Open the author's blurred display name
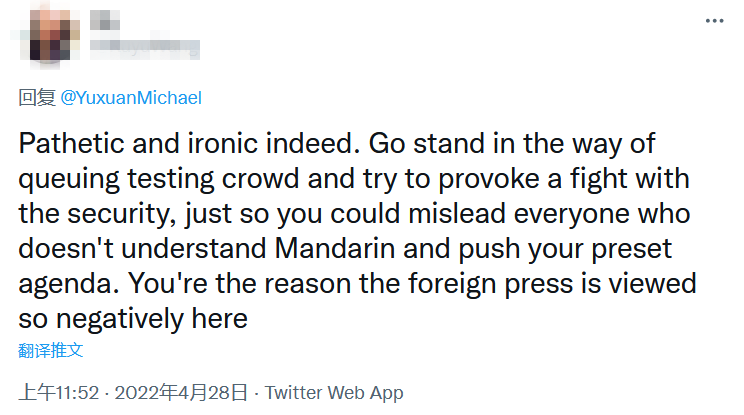 (x=100, y=20)
